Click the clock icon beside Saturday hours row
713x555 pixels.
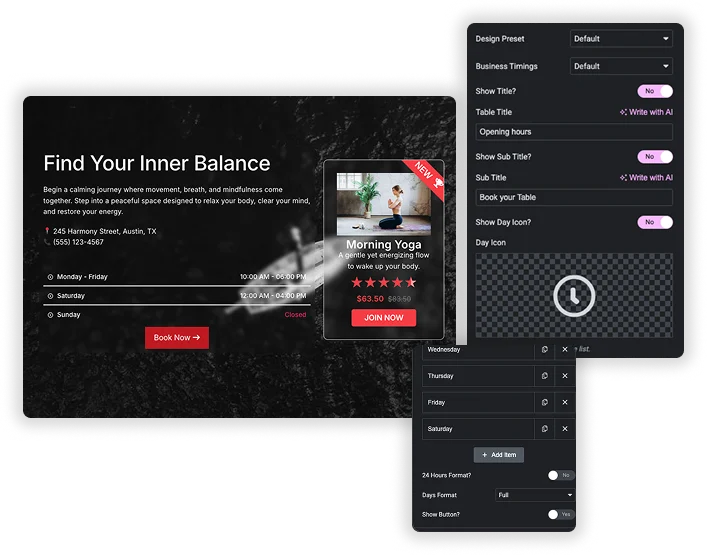(50, 296)
